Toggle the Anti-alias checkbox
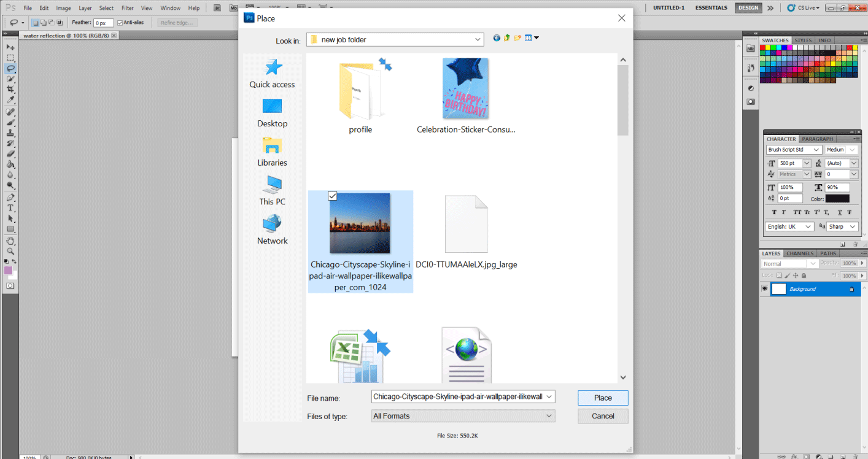Screen dimensions: 868x459 pyautogui.click(x=120, y=23)
